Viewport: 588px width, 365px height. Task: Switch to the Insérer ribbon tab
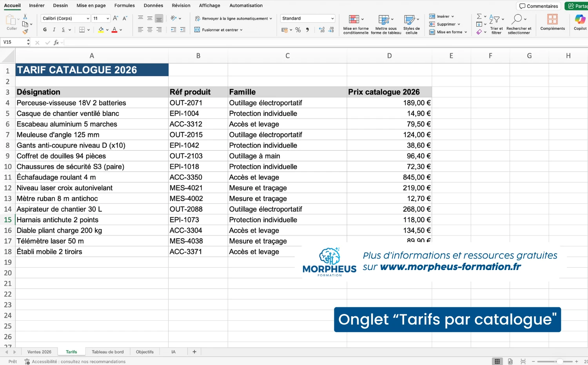click(x=37, y=5)
